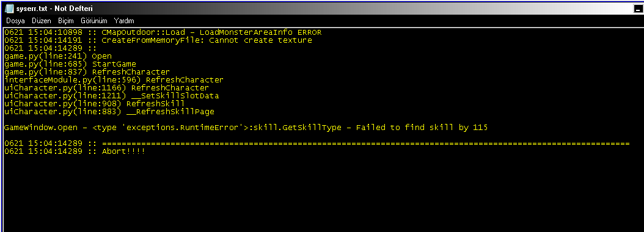Click the game.py line:837 RefreshCharacter line
The width and height of the screenshot is (644, 232).
click(x=87, y=72)
